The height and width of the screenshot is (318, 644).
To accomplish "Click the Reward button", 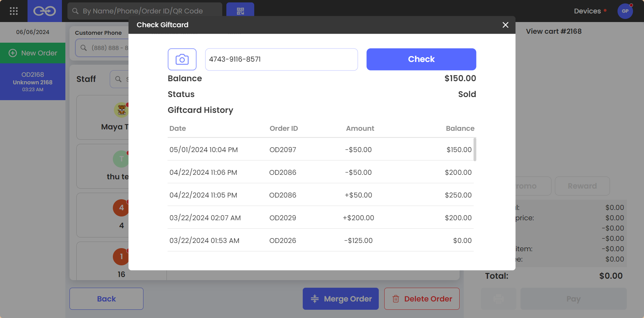I will (582, 186).
